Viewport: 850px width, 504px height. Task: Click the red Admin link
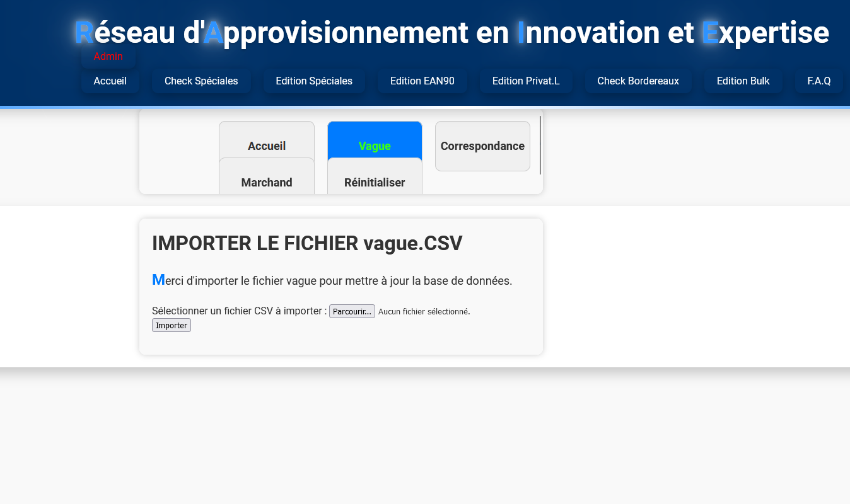click(x=108, y=56)
